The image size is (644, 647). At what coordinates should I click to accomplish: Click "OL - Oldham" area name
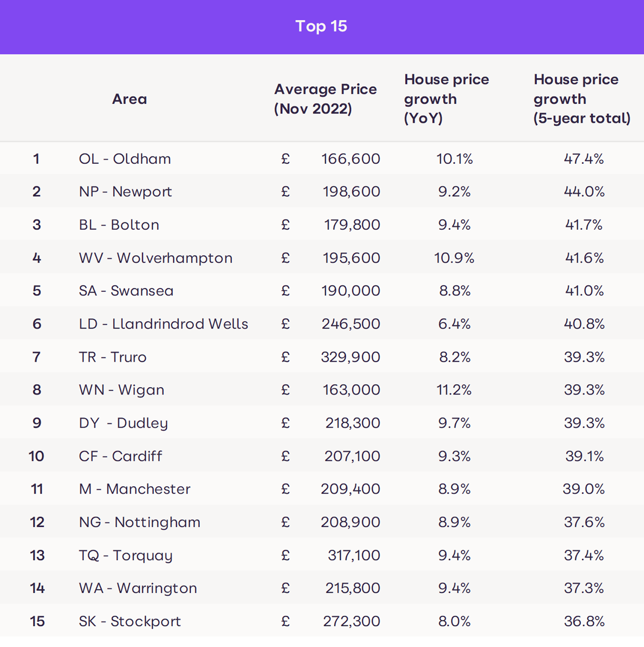[125, 159]
